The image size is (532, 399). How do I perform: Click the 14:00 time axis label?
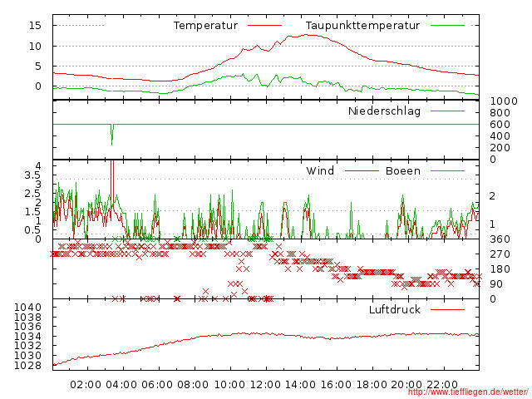[x=300, y=385]
